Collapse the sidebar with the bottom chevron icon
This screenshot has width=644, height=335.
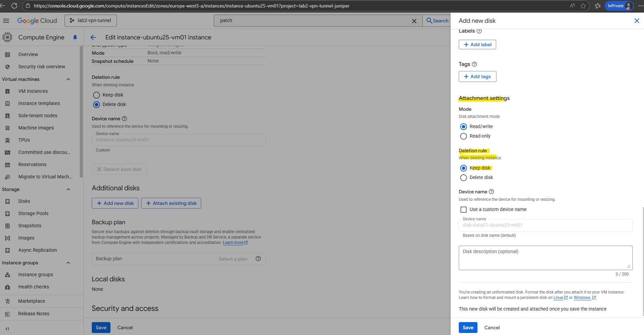coord(7,329)
